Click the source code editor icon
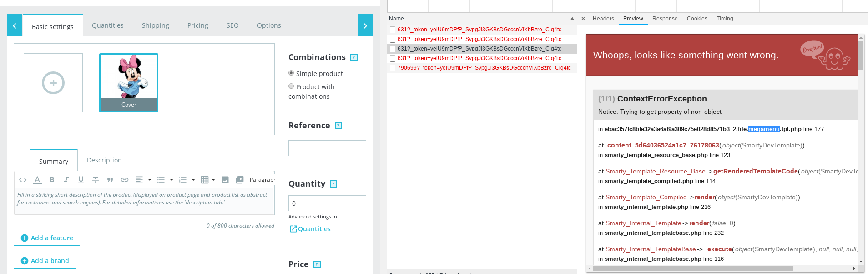Image resolution: width=868 pixels, height=274 pixels. click(23, 180)
